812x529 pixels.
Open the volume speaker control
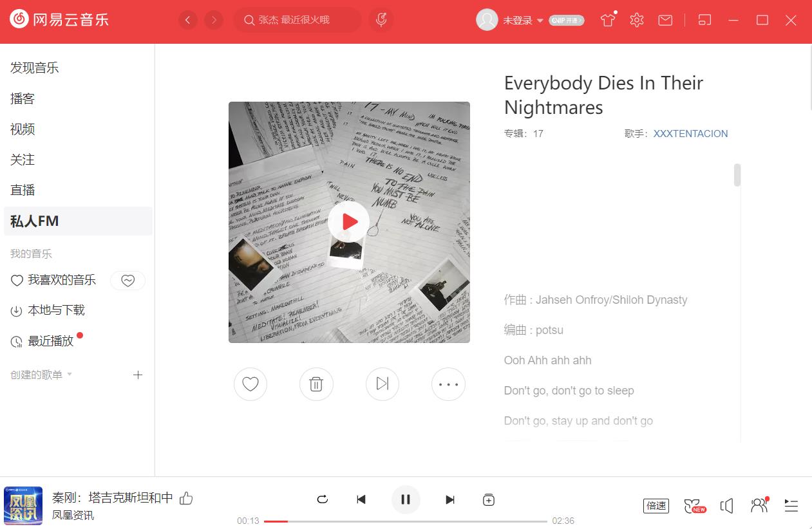(727, 506)
